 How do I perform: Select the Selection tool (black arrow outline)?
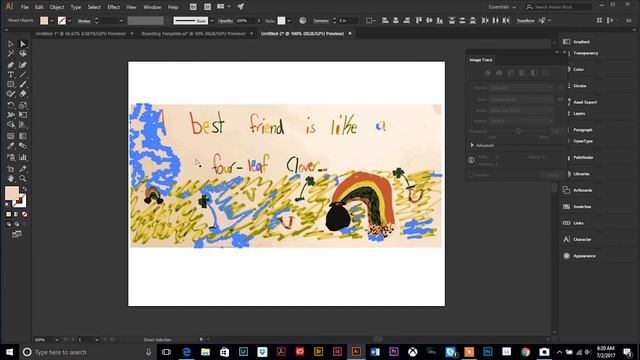coord(11,44)
